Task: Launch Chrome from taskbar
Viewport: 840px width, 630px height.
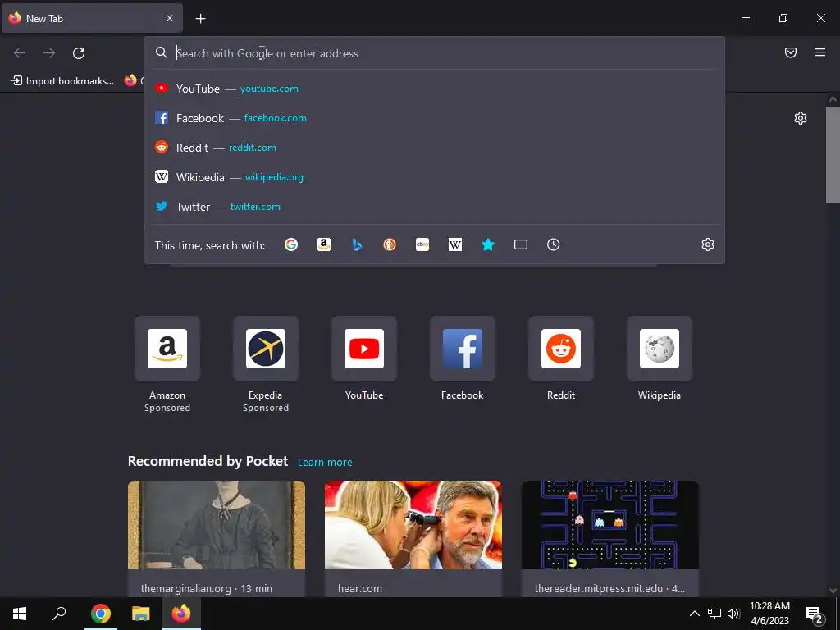Action: pyautogui.click(x=101, y=614)
